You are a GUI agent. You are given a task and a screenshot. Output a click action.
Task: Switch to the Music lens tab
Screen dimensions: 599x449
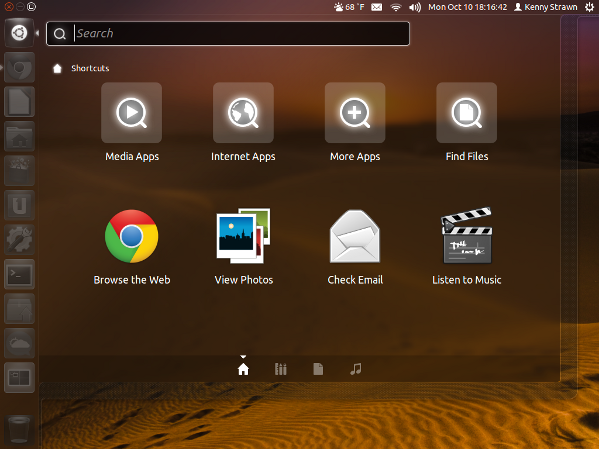[356, 369]
